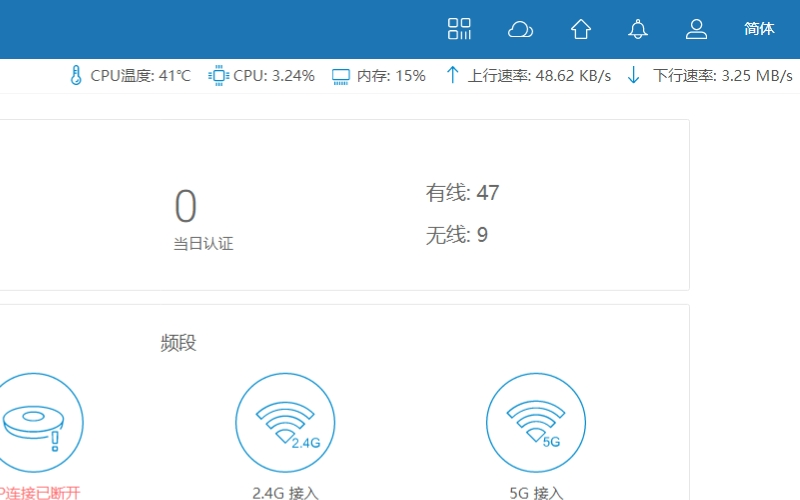Click the 2.4G 接入 label
800x500 pixels.
pyautogui.click(x=285, y=492)
